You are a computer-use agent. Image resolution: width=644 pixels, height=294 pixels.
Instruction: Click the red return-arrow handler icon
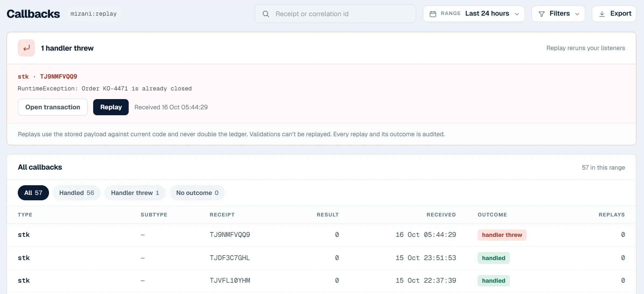point(26,48)
